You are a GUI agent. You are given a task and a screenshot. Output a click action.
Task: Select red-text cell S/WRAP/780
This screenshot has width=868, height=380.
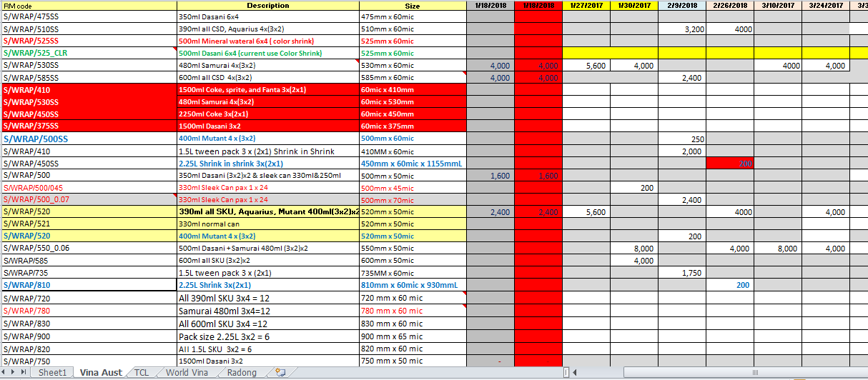click(89, 311)
